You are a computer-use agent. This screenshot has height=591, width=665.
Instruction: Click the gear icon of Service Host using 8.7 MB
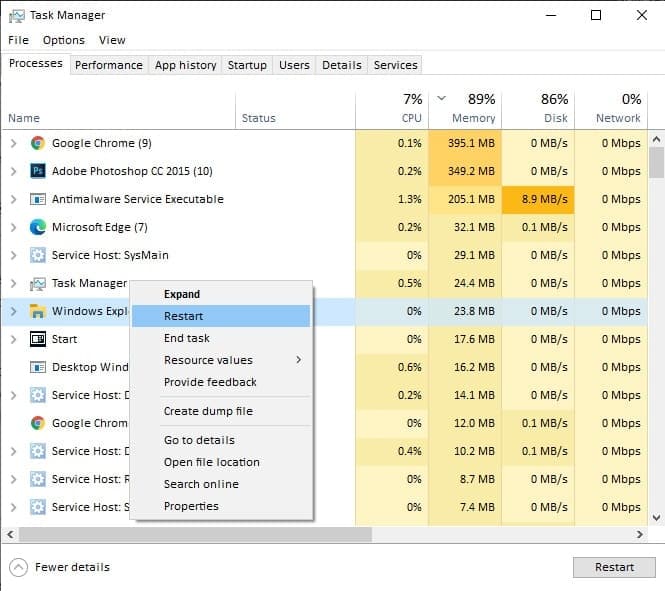tap(38, 479)
